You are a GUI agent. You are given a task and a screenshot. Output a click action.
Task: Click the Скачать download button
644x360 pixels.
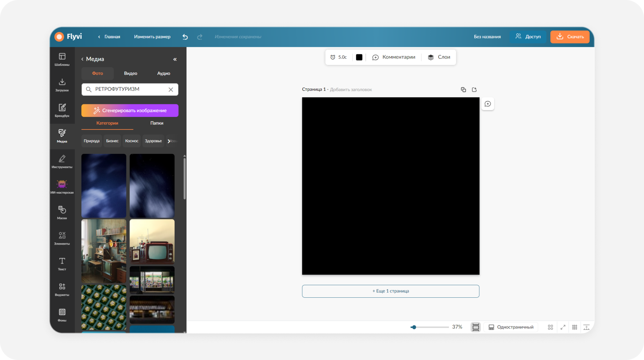(x=570, y=37)
